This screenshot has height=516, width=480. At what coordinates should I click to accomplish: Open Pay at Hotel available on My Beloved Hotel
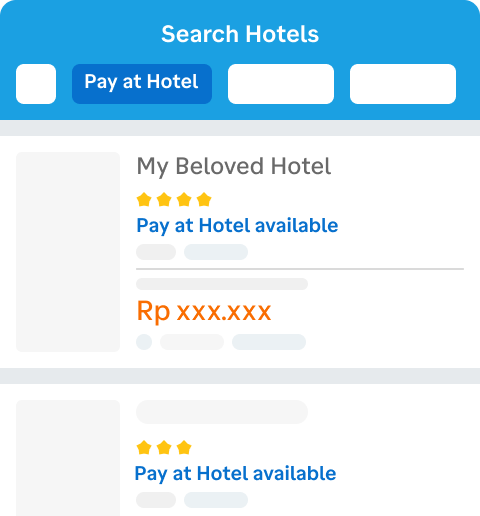click(x=237, y=226)
